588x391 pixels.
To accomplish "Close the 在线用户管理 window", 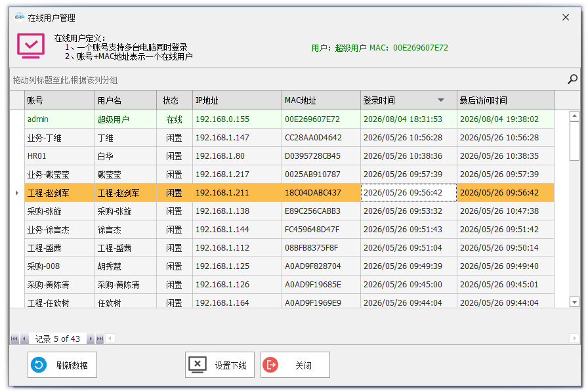I will coord(566,17).
